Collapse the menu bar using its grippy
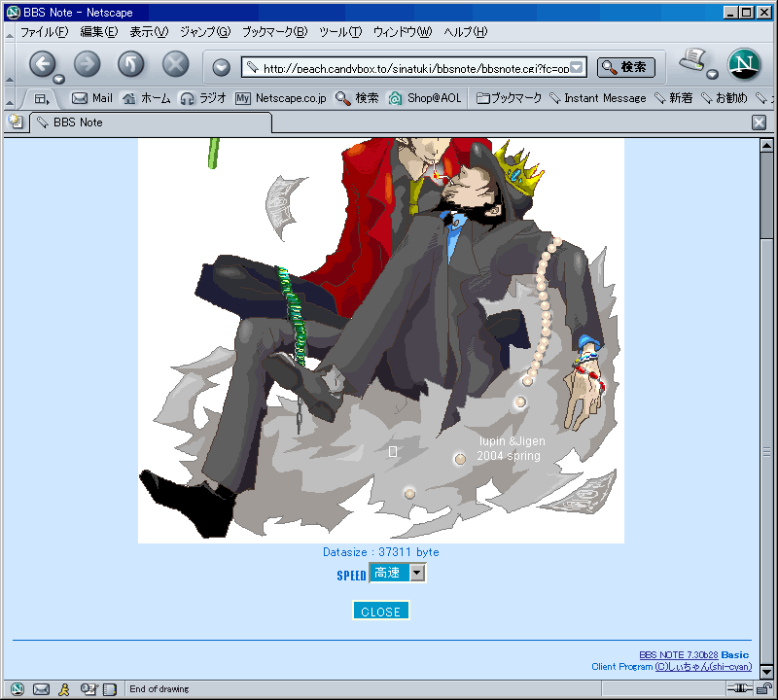778x700 pixels. pos(10,33)
